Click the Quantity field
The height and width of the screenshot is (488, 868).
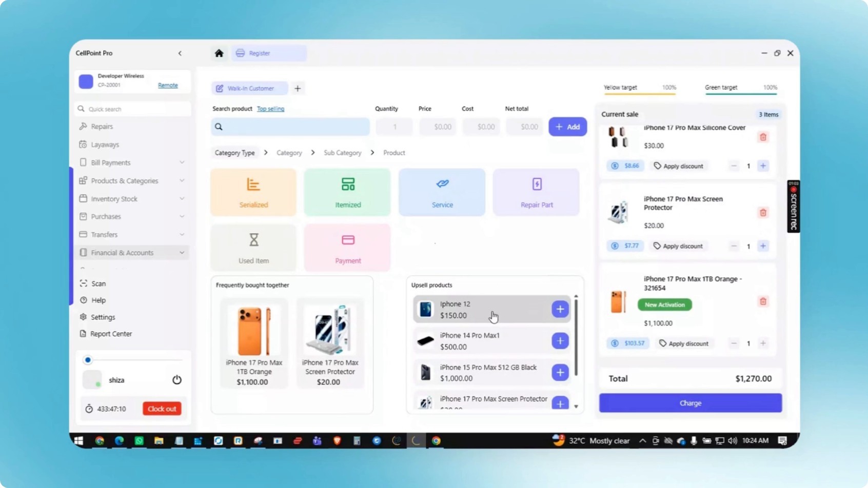pyautogui.click(x=394, y=127)
